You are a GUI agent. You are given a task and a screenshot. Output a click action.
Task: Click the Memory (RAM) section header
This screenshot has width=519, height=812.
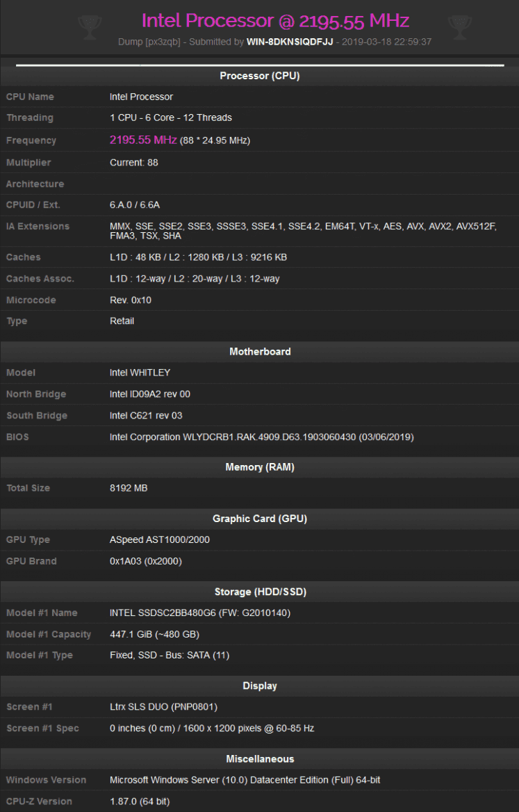[260, 467]
